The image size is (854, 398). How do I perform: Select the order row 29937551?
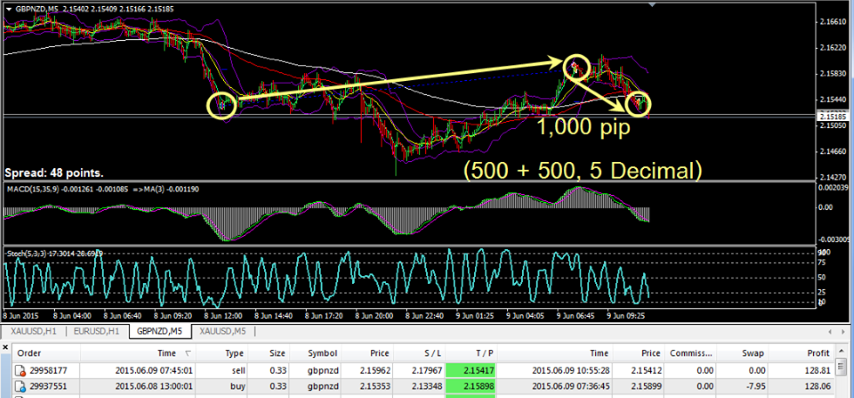423,386
